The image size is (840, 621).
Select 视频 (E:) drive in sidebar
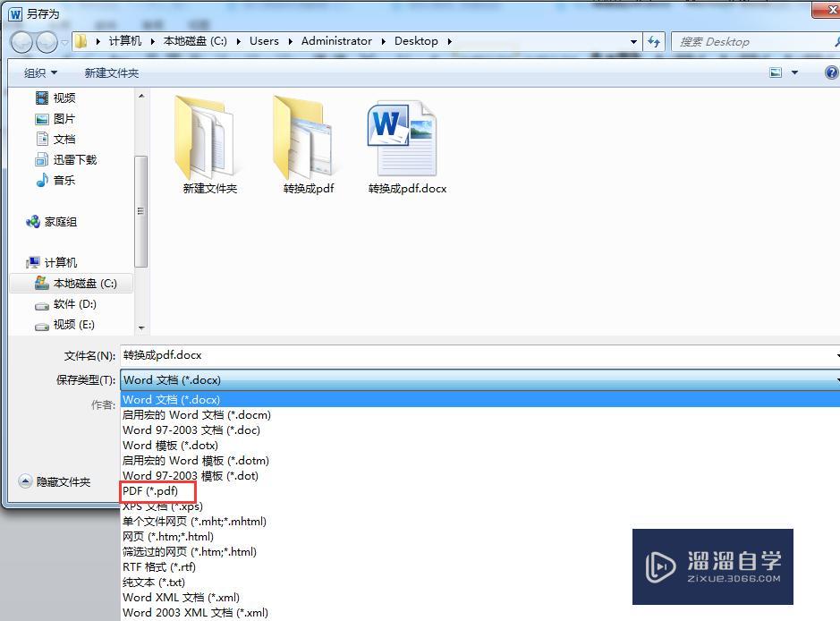(x=64, y=325)
